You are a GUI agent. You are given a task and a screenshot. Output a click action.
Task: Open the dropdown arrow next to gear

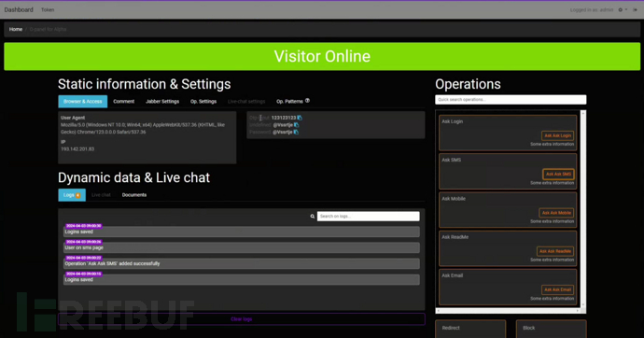pos(626,10)
